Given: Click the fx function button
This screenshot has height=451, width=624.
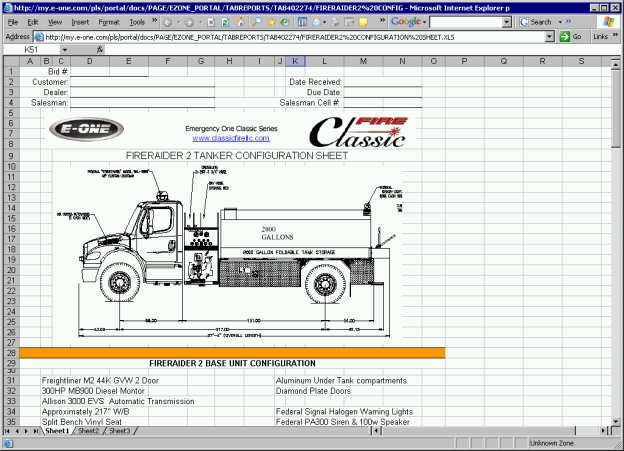Looking at the screenshot, I should coord(99,49).
